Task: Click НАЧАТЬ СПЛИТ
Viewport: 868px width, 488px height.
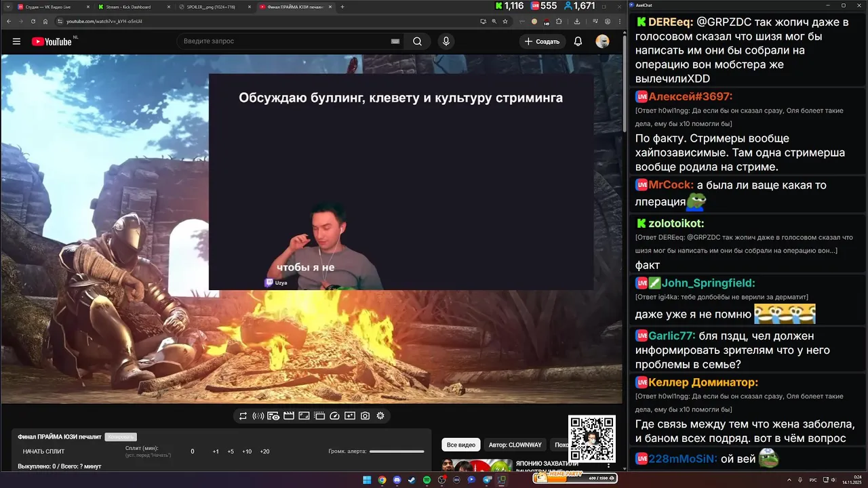Action: 43,451
